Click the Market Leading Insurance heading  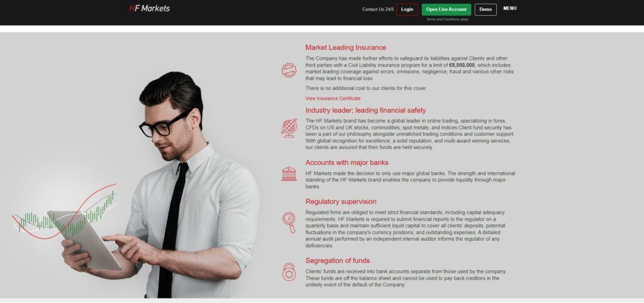345,48
